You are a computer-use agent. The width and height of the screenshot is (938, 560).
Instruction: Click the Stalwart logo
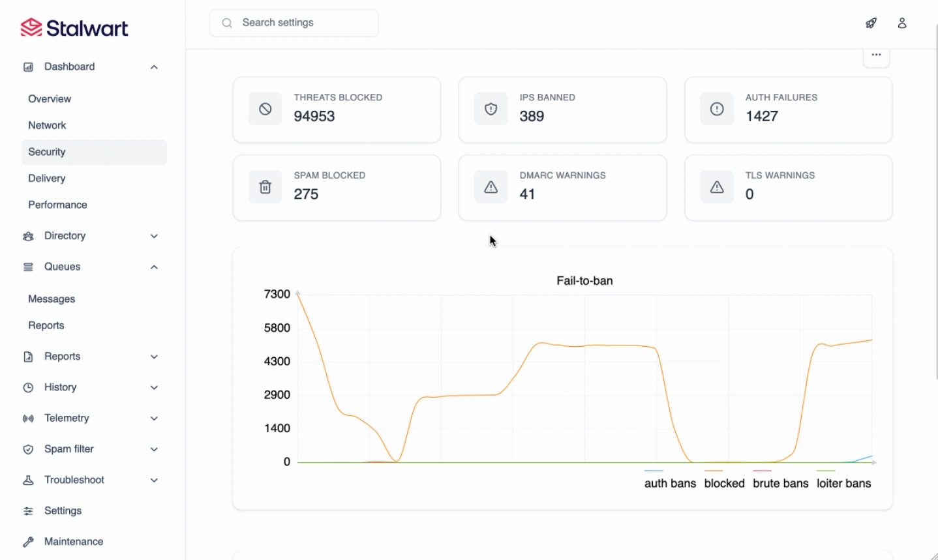tap(74, 28)
